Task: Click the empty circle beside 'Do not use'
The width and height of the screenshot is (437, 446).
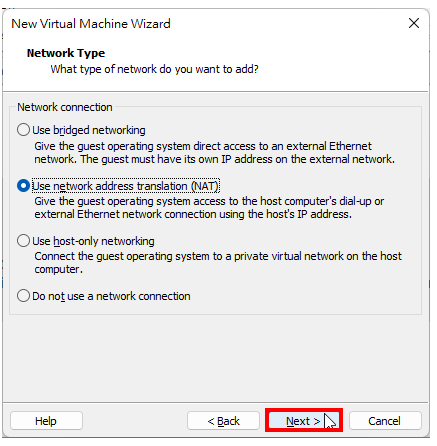Action: [23, 296]
